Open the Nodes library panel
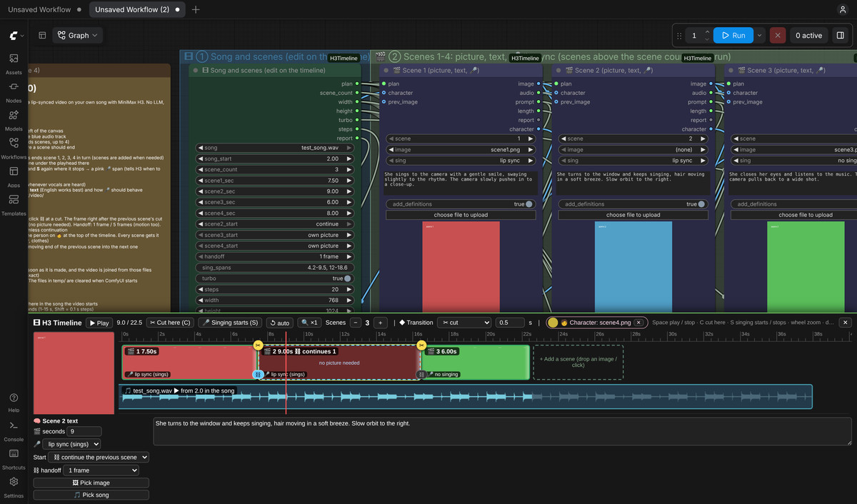Screen dimensions: 857x504 click(x=14, y=91)
